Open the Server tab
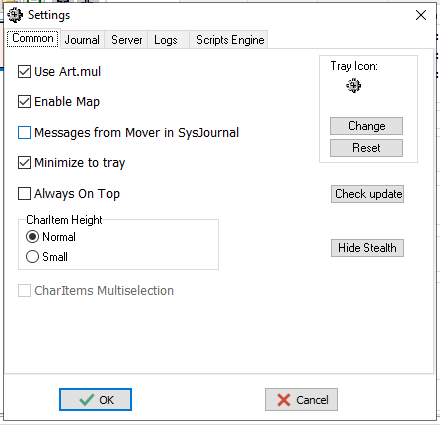440x426 pixels. coord(126,40)
